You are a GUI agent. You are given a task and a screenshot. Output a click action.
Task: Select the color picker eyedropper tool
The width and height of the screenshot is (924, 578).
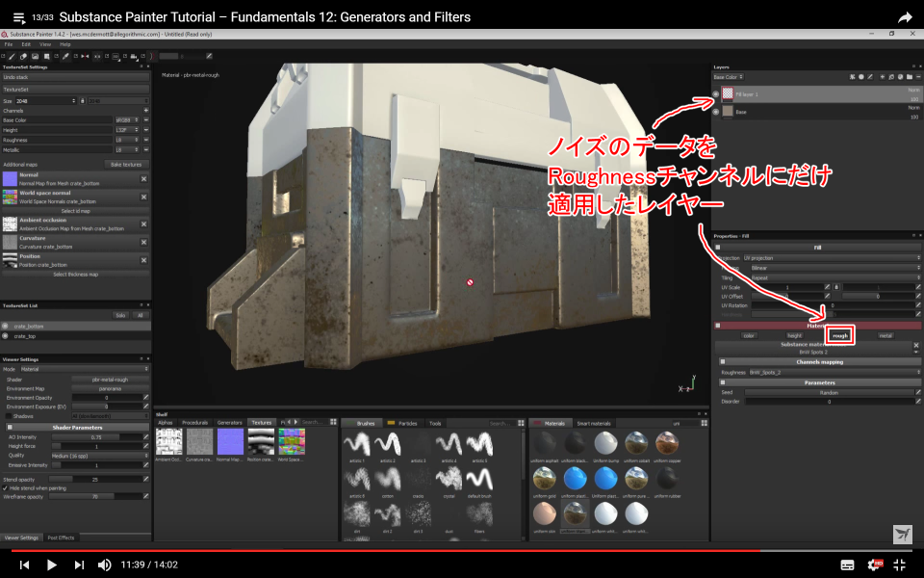tap(65, 56)
